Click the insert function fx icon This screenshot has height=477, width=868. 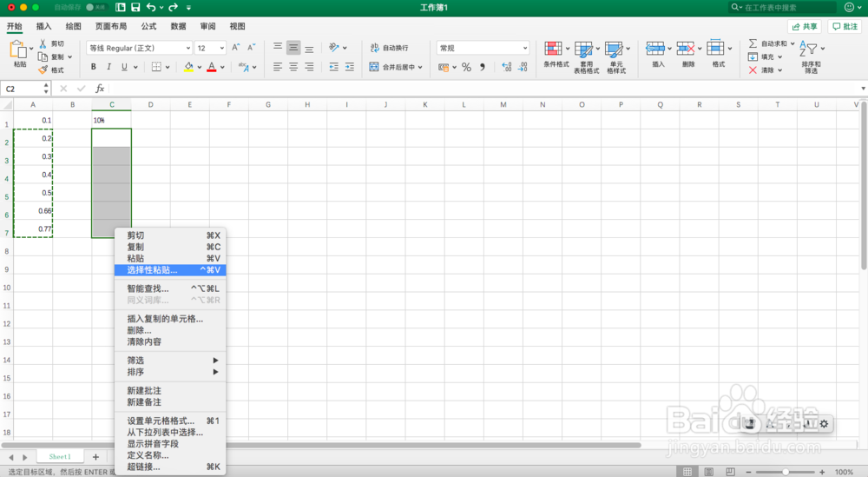pyautogui.click(x=100, y=89)
